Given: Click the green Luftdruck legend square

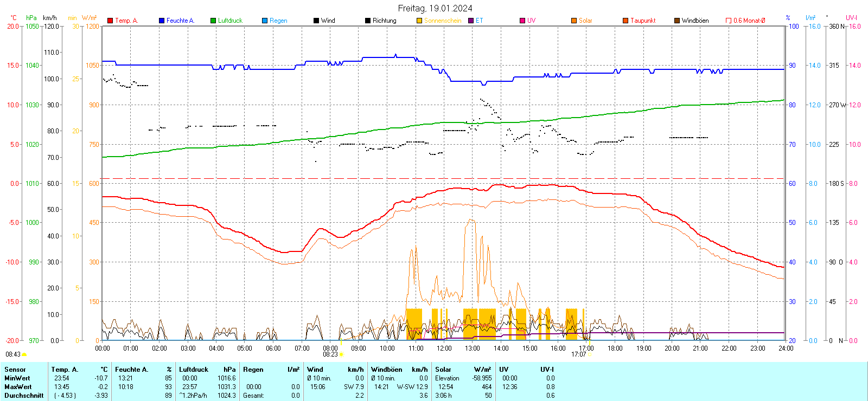Looking at the screenshot, I should point(213,21).
